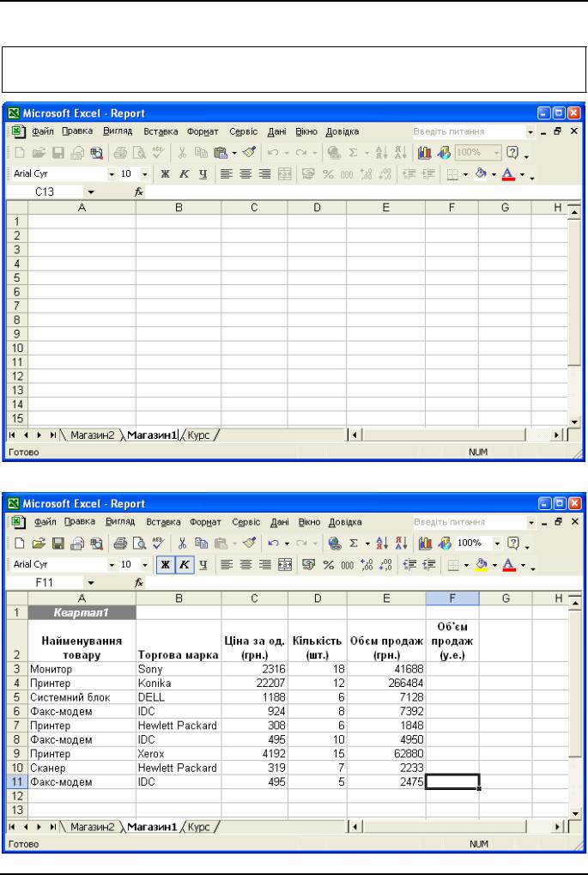Decrease indent icon in empty-sheet window
The width and height of the screenshot is (588, 875).
409,174
